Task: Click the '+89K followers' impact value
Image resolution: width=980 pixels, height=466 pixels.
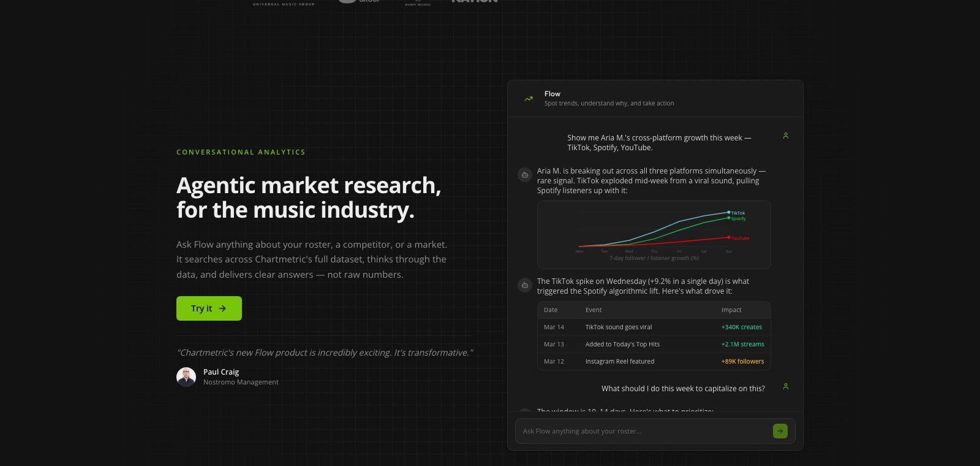Action: click(x=742, y=361)
